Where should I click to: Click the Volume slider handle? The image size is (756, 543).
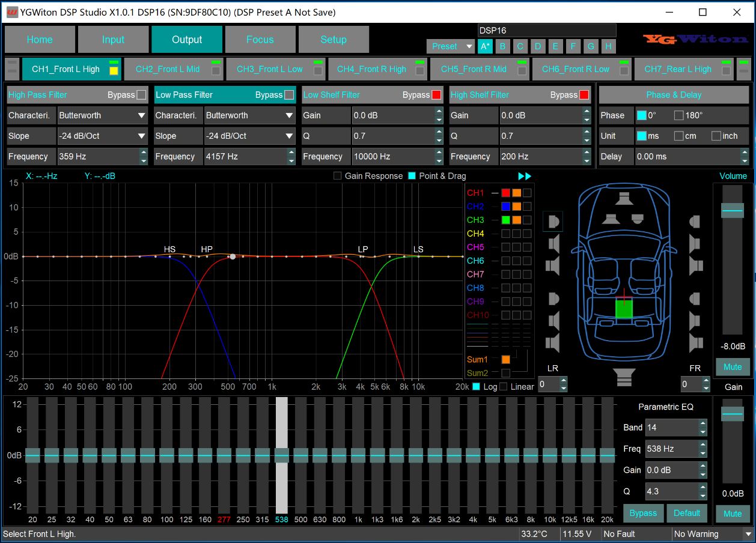coord(733,211)
